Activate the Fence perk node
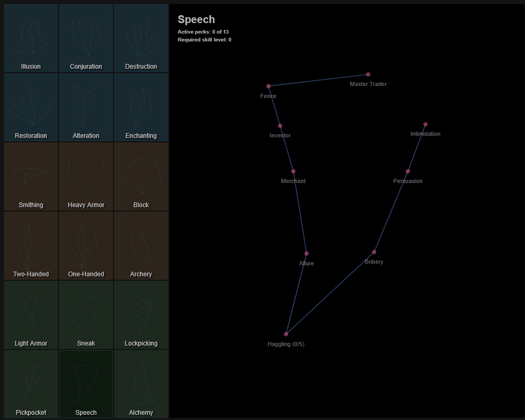The height and width of the screenshot is (420, 525). tap(268, 86)
